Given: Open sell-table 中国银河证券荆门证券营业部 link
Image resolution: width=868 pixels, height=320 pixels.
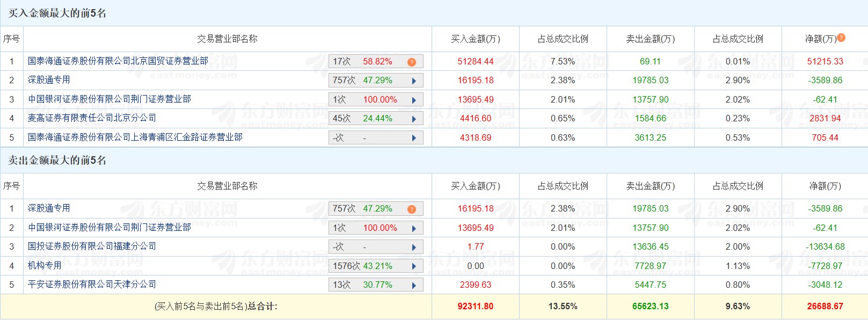Looking at the screenshot, I should tap(110, 228).
